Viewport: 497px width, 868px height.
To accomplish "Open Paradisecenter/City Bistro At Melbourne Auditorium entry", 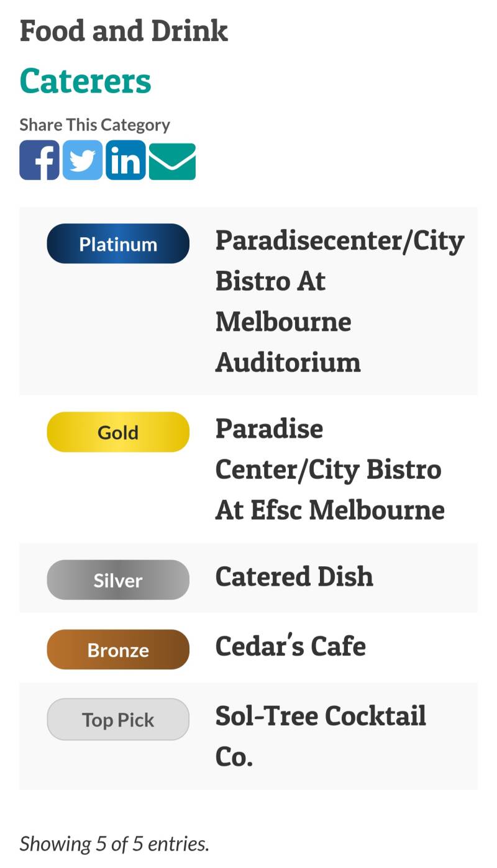I will [339, 301].
